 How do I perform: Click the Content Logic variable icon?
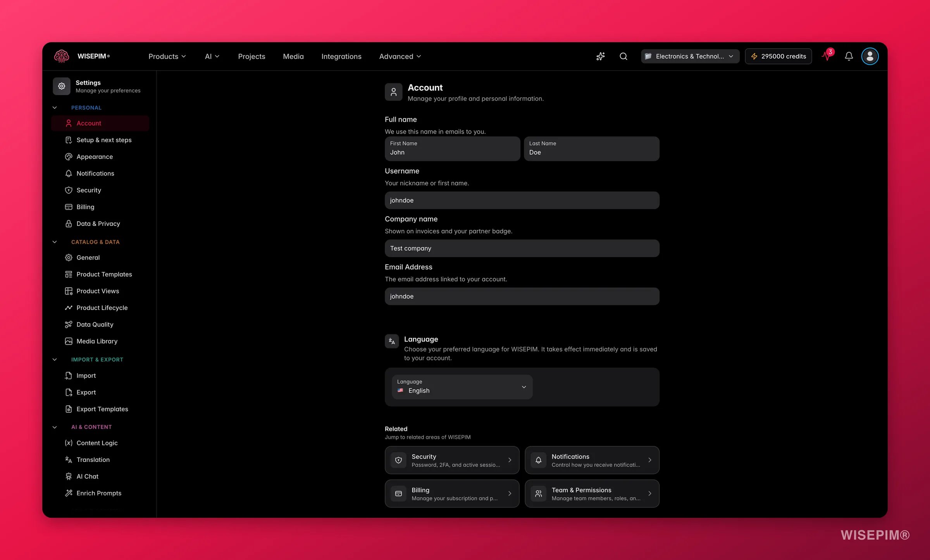point(69,443)
